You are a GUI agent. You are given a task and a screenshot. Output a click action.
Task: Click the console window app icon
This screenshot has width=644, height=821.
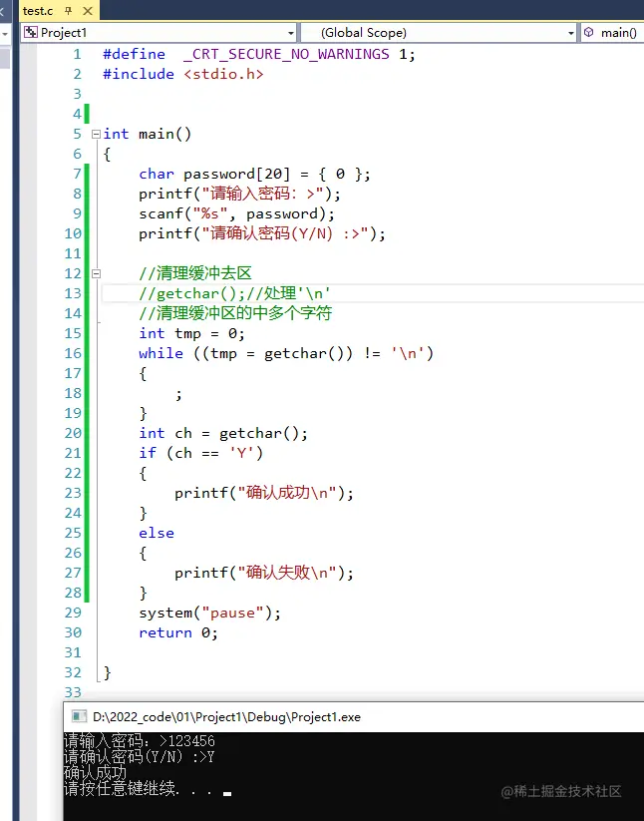point(79,717)
